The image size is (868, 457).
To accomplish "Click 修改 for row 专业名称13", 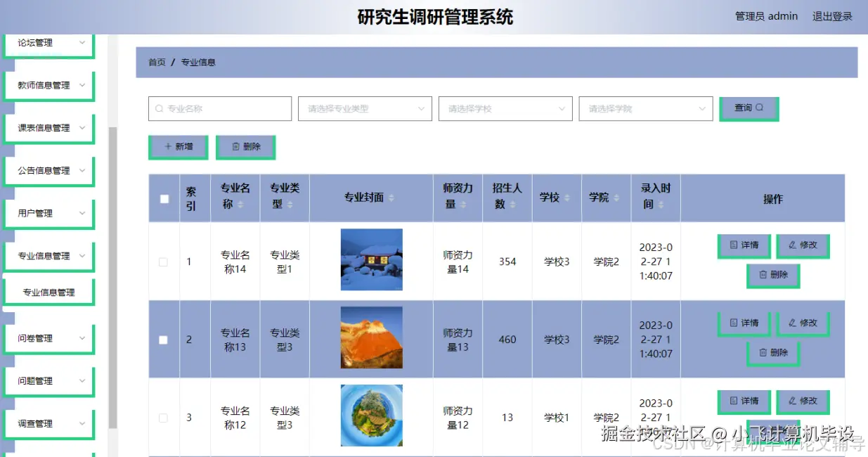I will 802,323.
